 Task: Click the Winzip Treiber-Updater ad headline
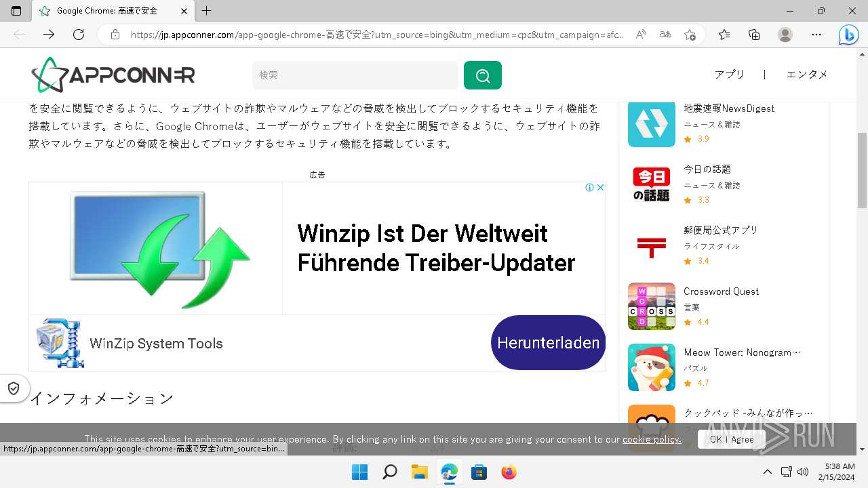click(436, 248)
